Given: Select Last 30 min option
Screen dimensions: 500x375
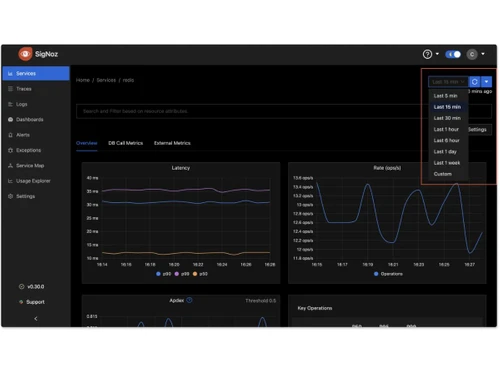Looking at the screenshot, I should (x=448, y=118).
